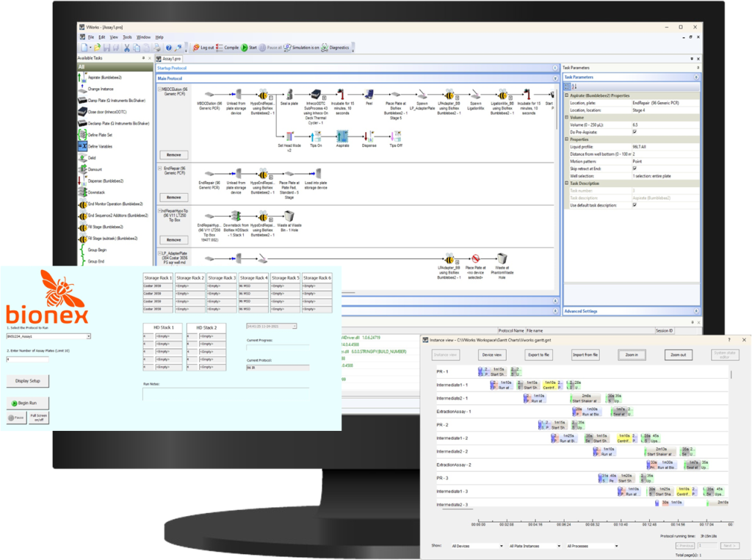Collapse the Aspirate (Bumblebee2) Properties section
The width and height of the screenshot is (752, 560).
pyautogui.click(x=566, y=95)
